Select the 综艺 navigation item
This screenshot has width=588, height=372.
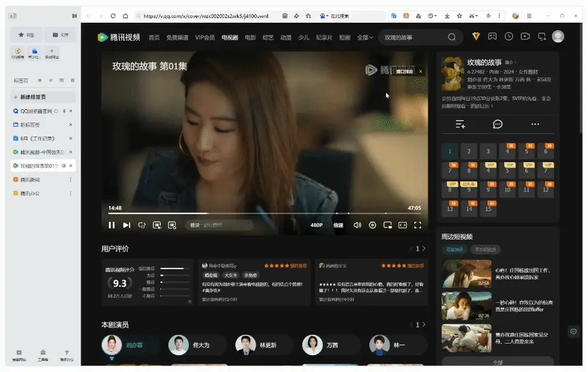tap(268, 38)
